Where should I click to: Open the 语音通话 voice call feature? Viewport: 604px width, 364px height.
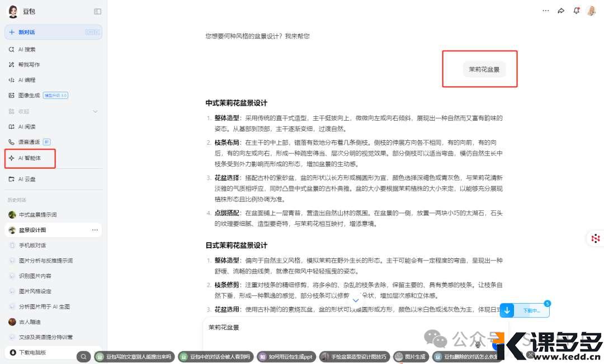click(x=30, y=142)
